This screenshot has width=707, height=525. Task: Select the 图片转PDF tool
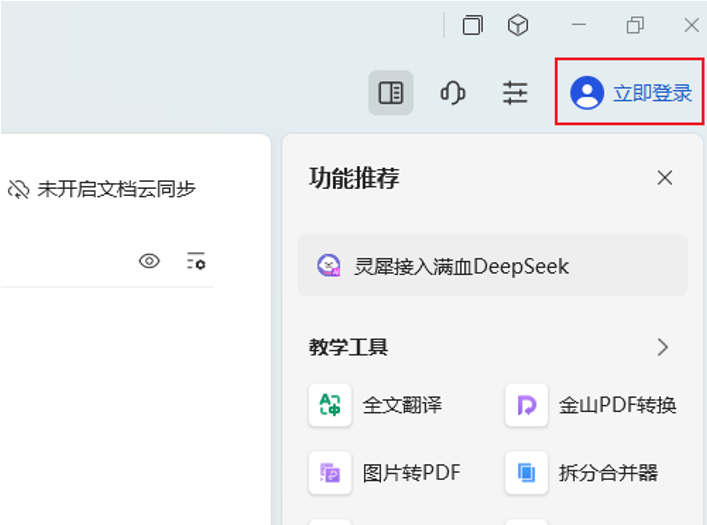385,472
